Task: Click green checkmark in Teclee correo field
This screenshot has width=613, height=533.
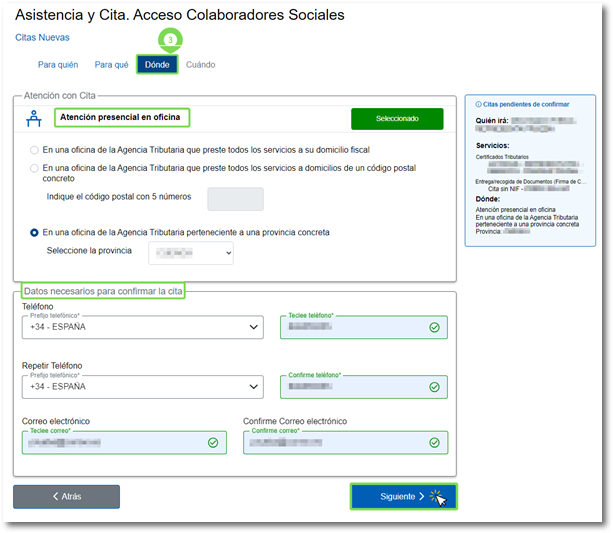Action: 212,442
